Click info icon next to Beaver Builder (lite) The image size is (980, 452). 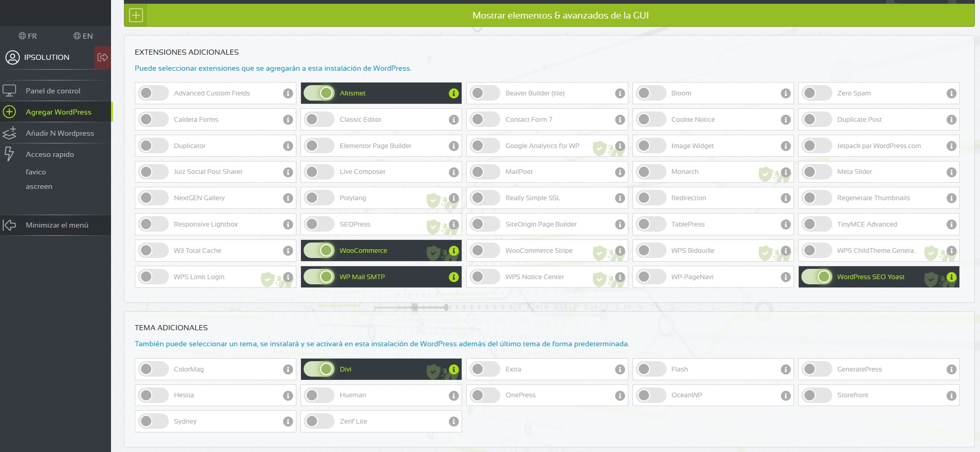tap(620, 93)
